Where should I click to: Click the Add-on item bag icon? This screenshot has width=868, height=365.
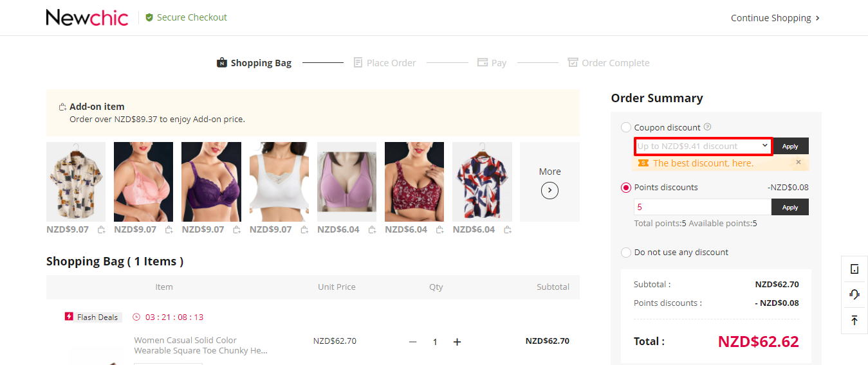pos(62,107)
